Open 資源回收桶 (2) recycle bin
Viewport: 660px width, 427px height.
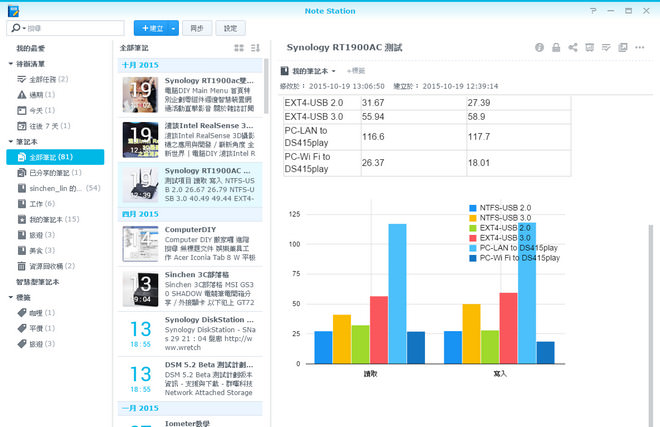coord(46,266)
